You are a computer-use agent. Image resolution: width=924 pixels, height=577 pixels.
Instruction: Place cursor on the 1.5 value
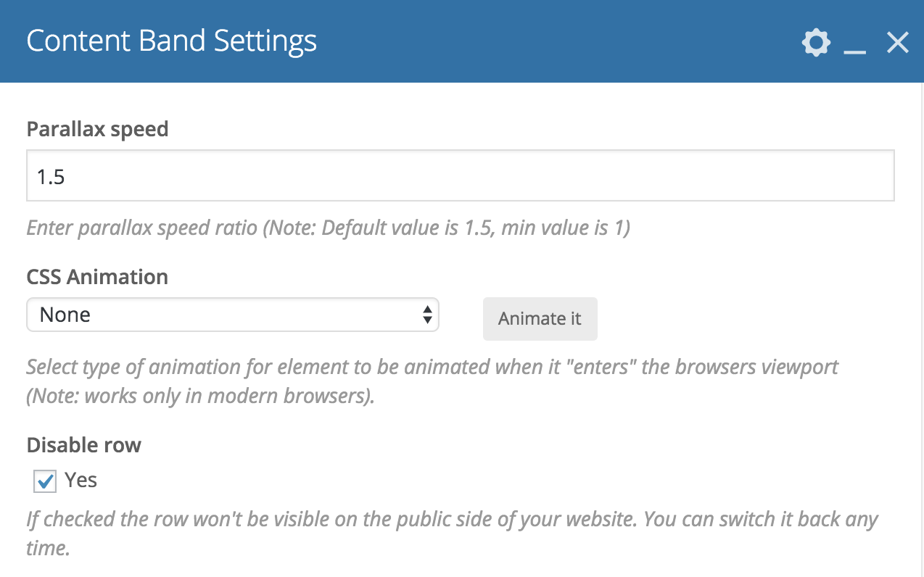51,177
